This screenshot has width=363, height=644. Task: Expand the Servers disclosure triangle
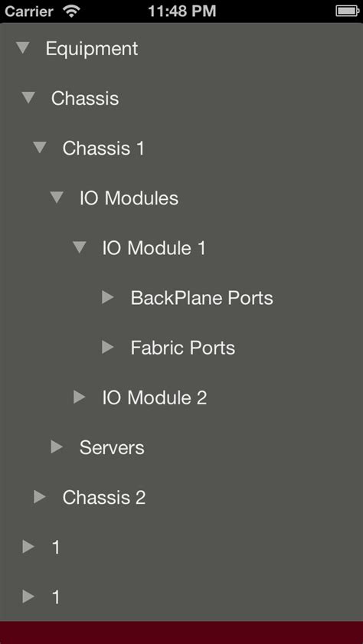click(x=57, y=447)
